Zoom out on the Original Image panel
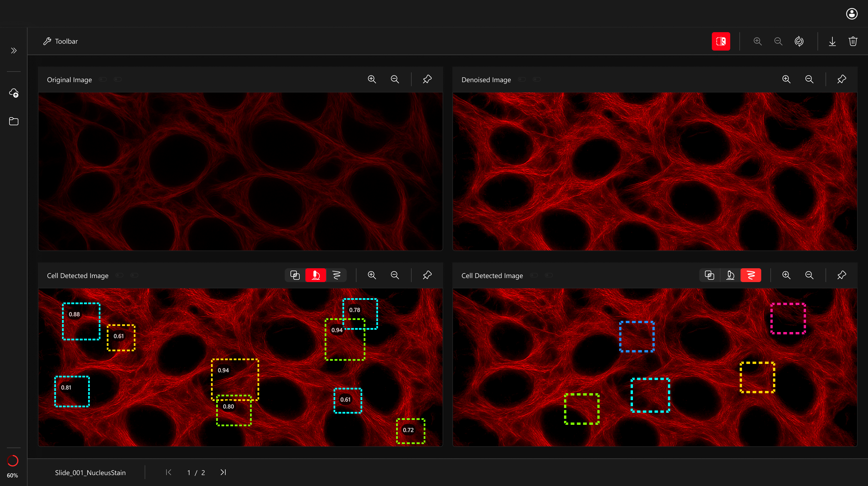This screenshot has height=486, width=868. coord(395,79)
